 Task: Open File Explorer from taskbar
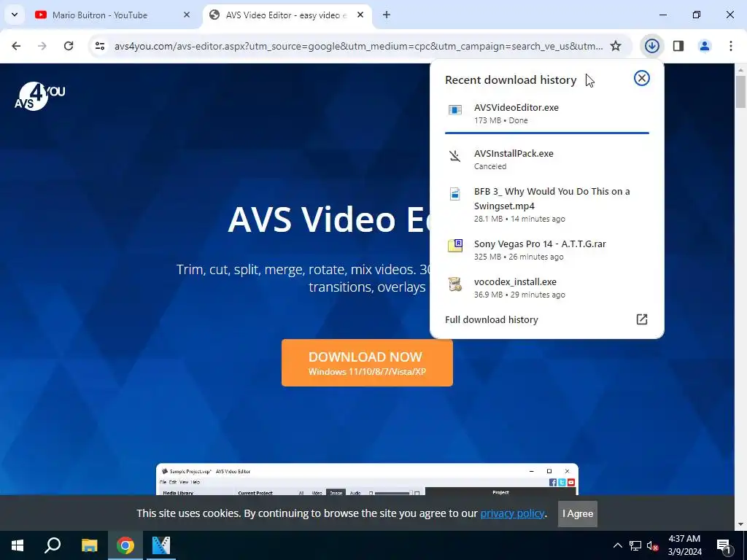tap(89, 545)
